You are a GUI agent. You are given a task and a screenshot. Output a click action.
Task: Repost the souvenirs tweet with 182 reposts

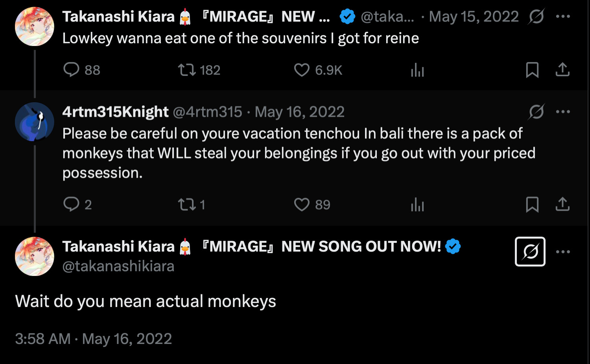[x=186, y=70]
